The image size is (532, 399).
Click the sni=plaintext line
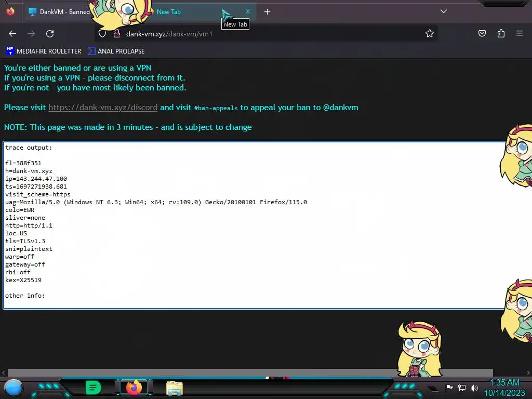pyautogui.click(x=29, y=249)
